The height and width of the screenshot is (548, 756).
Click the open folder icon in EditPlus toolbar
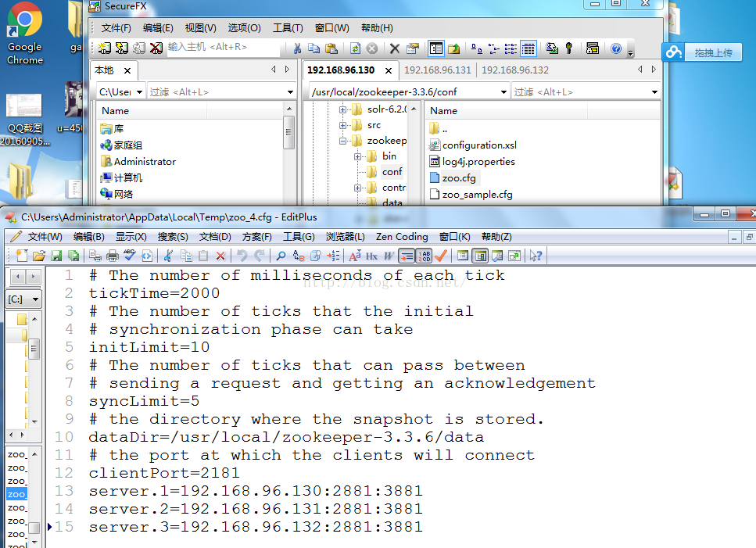point(39,256)
